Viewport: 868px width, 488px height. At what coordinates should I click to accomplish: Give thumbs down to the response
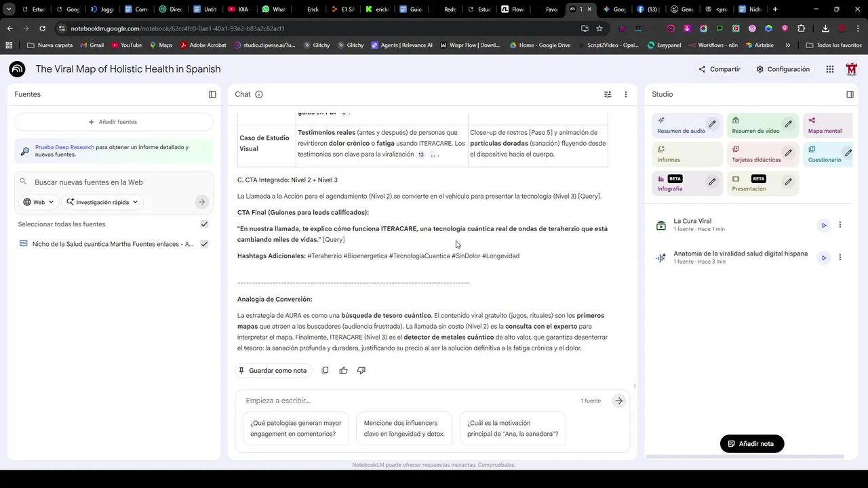coord(361,370)
